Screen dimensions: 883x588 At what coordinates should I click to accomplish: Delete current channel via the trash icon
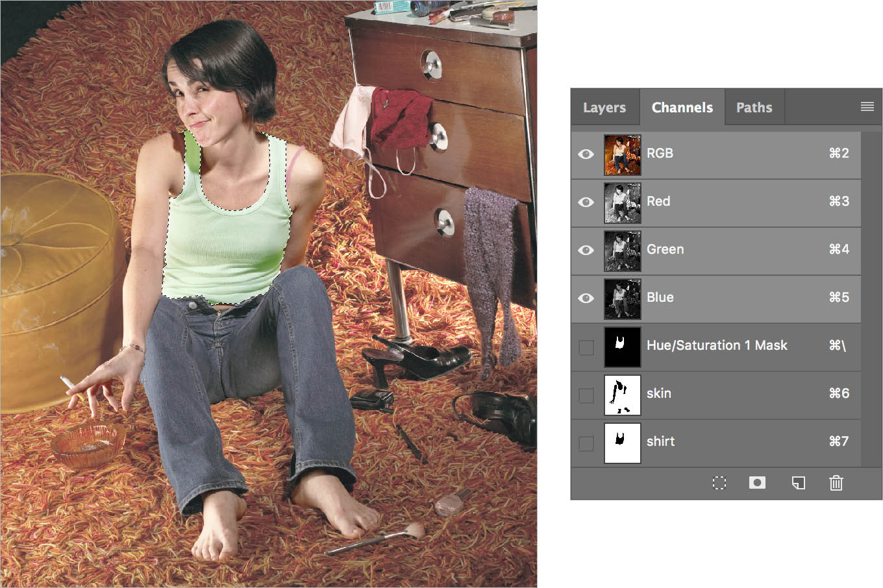coord(836,483)
